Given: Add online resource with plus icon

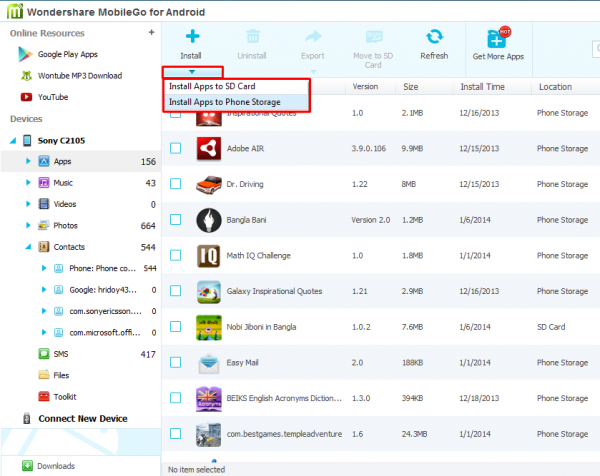Looking at the screenshot, I should [x=152, y=33].
